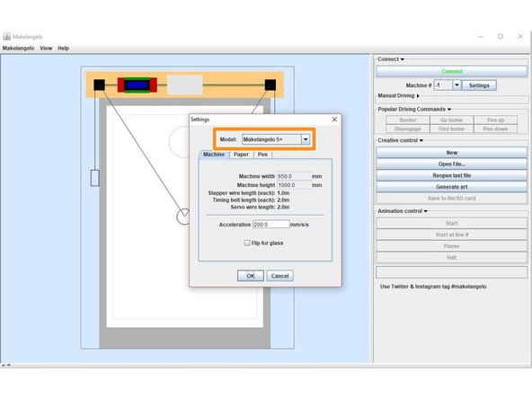Click the left black motor square in preview
532x399 pixels.
(99, 84)
